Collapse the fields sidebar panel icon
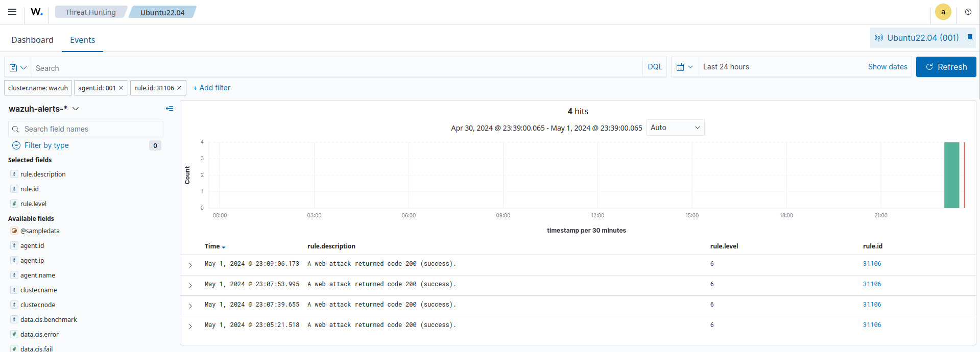Image resolution: width=980 pixels, height=352 pixels. click(170, 109)
